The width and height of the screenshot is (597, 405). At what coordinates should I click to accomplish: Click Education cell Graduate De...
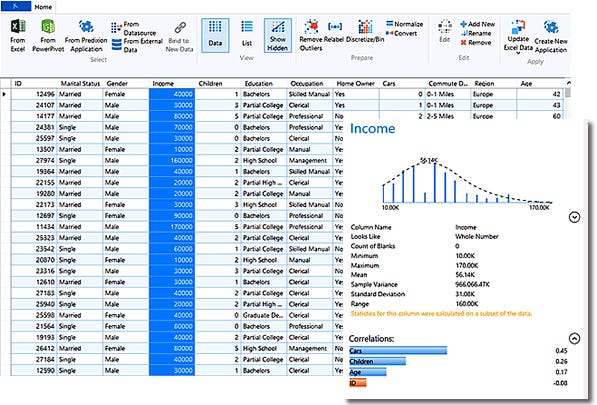[264, 315]
